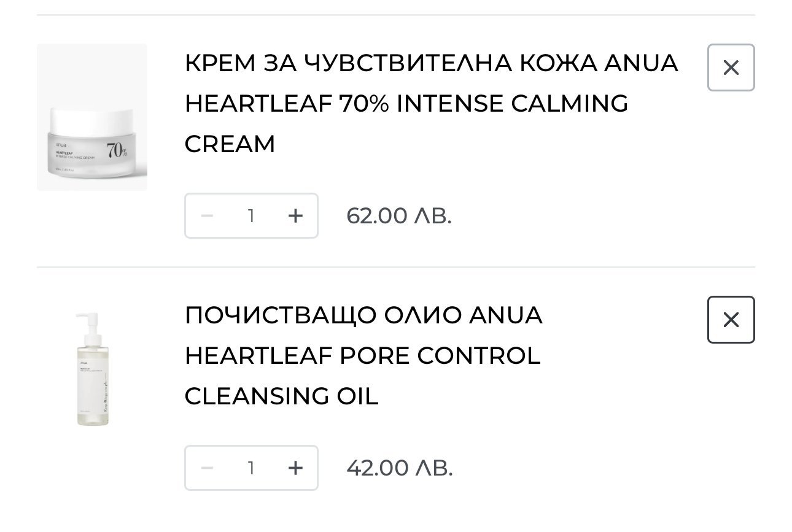This screenshot has width=792, height=532.
Task: Open the cleansing oil bottle thumbnail
Action: pos(92,369)
